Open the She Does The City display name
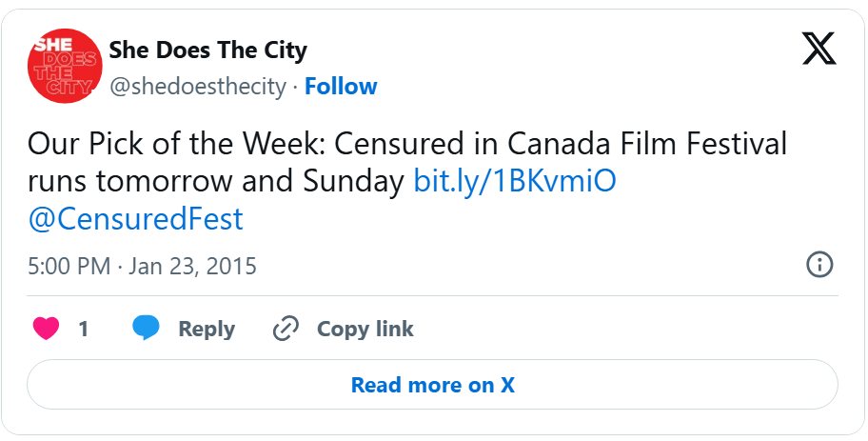The width and height of the screenshot is (868, 441). click(x=208, y=50)
